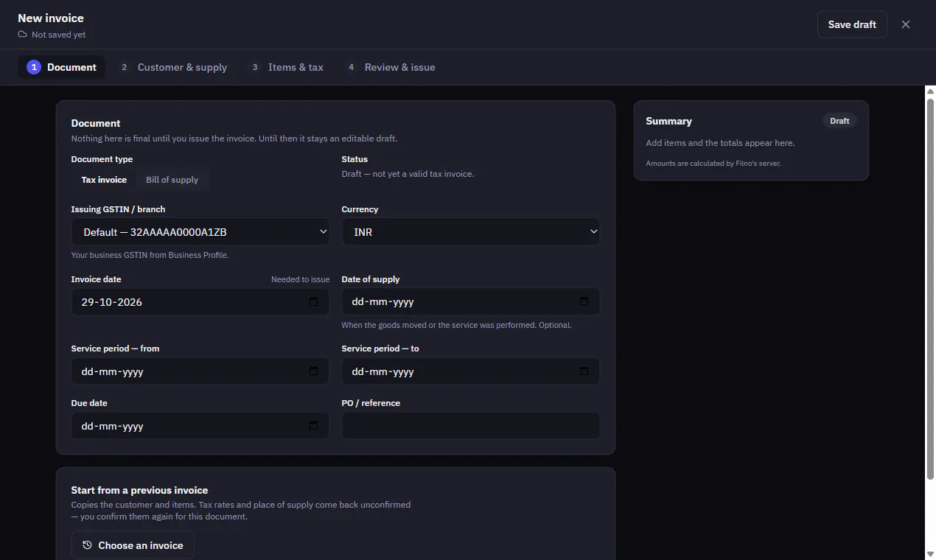Open calendar picker for Service period from

(x=314, y=371)
